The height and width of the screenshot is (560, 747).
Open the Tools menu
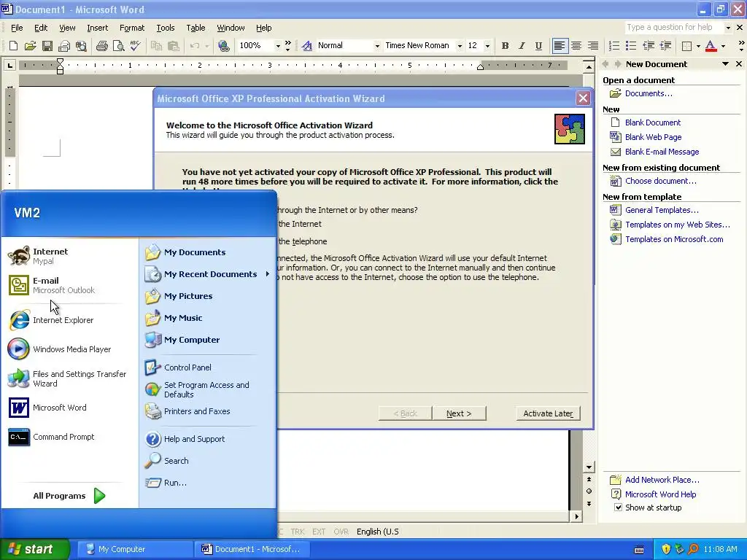[x=166, y=28]
